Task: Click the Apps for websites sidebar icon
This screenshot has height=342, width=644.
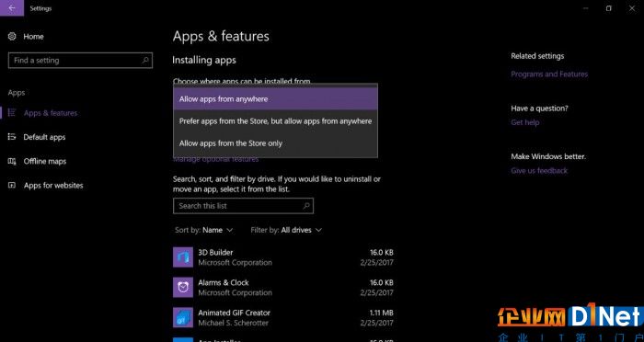Action: 12,185
